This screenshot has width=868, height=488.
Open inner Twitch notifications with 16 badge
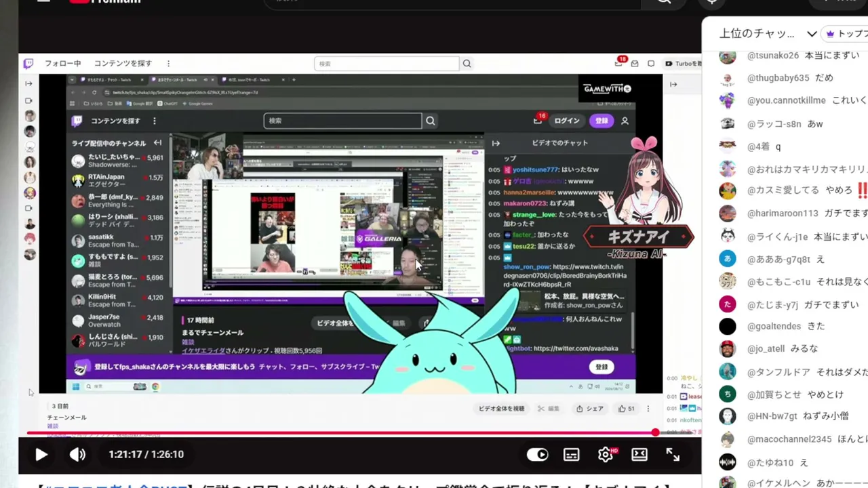(x=538, y=120)
